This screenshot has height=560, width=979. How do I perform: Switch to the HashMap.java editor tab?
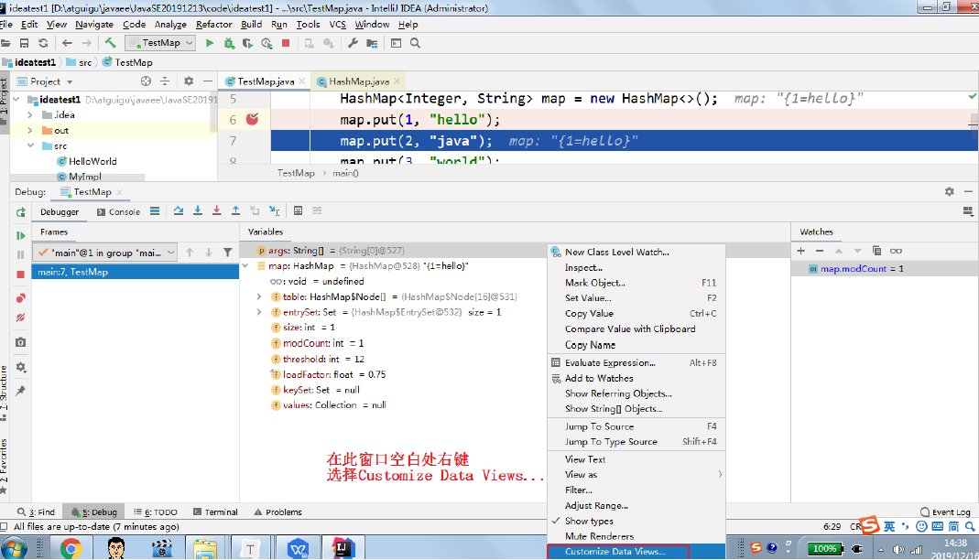[358, 81]
